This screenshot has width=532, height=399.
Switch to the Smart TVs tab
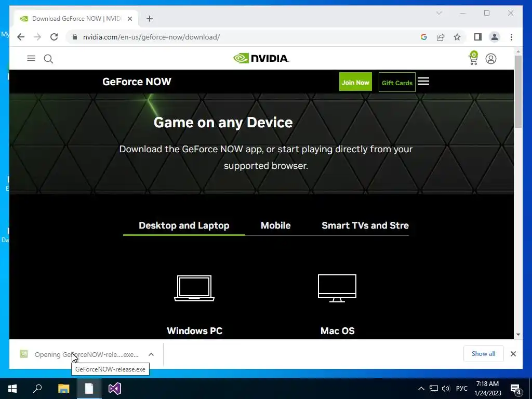365,225
